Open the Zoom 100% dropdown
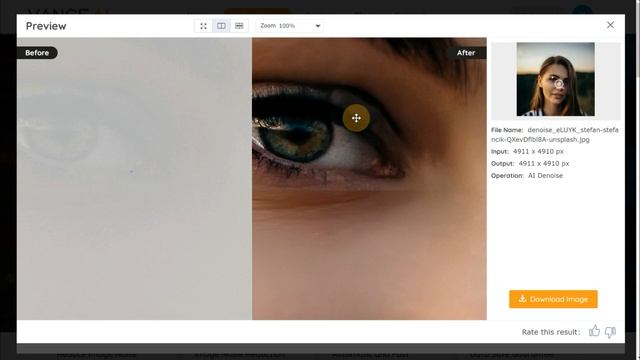This screenshot has width=640, height=360. pyautogui.click(x=290, y=26)
